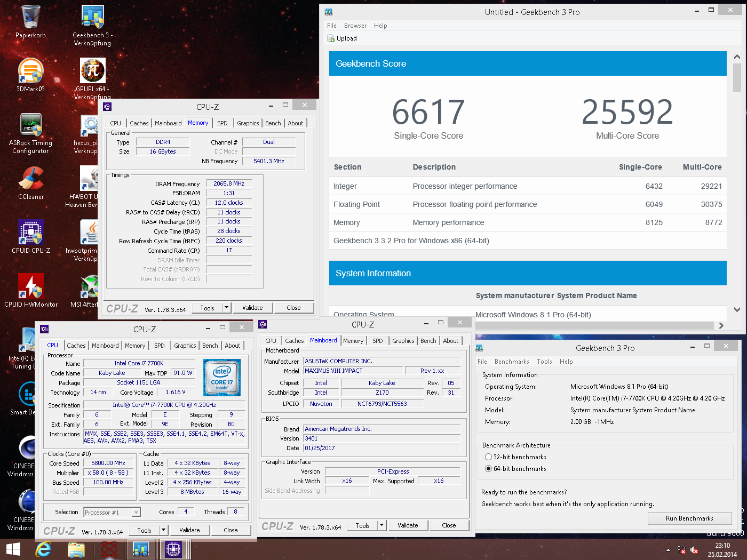Click Tools button in Mainboard CPU-Z window
The width and height of the screenshot is (747, 560).
pos(362,525)
